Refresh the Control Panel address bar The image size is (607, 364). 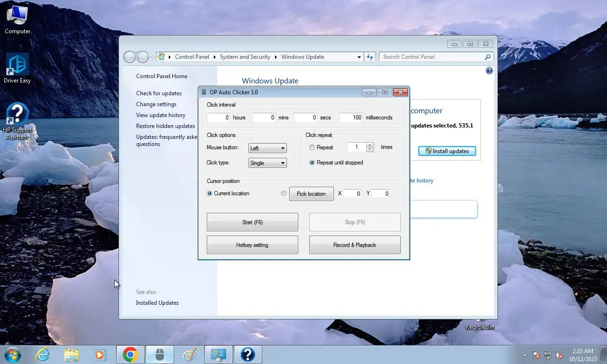(370, 57)
